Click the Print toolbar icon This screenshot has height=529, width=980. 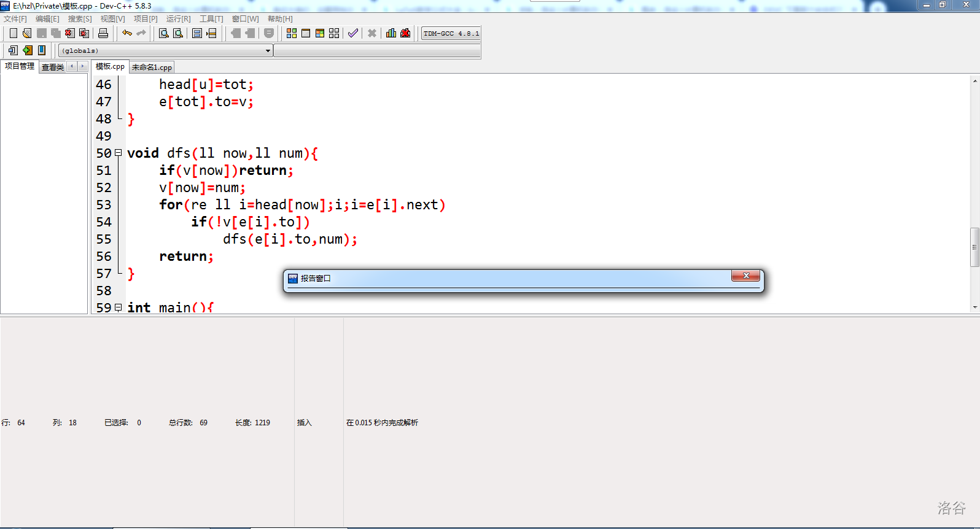click(x=103, y=33)
